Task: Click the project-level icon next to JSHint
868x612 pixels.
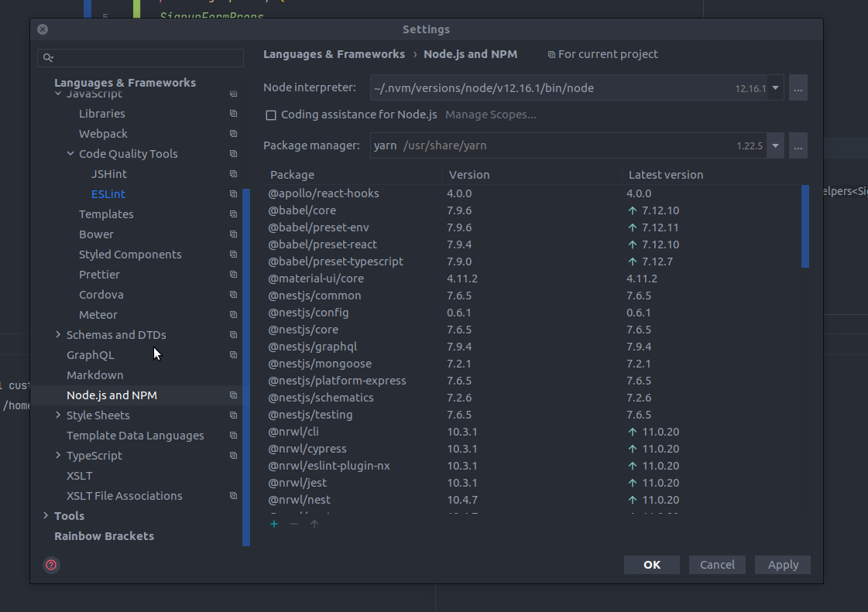Action: pos(234,174)
